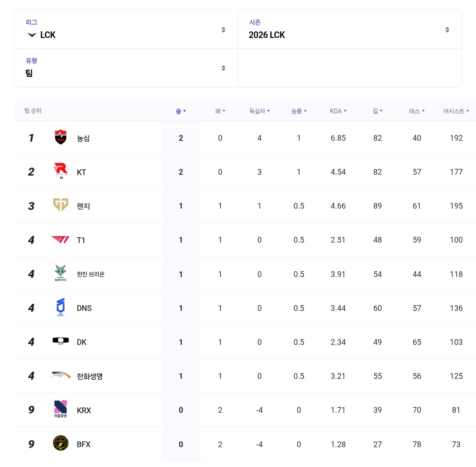476x467 pixels.
Task: Click the T1 team logo
Action: pos(61,239)
